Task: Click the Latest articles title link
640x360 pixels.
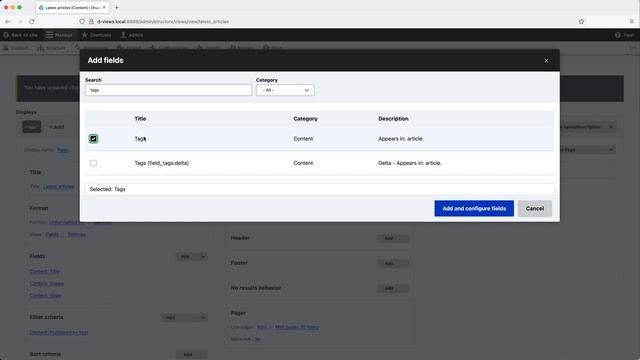Action: 59,187
